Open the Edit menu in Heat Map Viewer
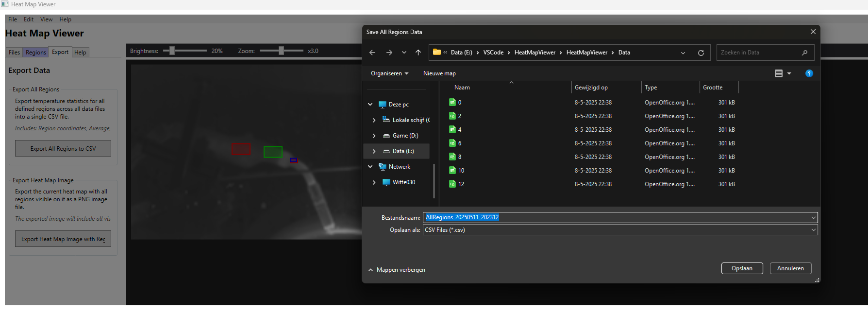 29,19
